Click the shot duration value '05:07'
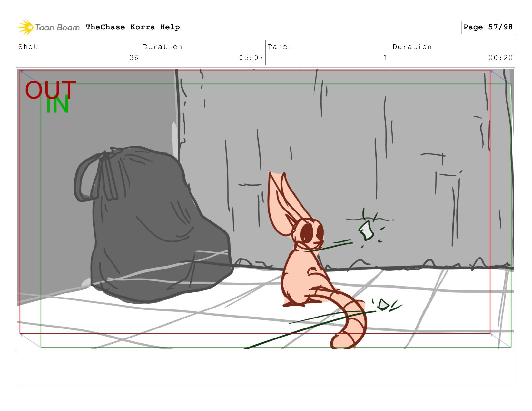The height and width of the screenshot is (411, 532). pyautogui.click(x=251, y=58)
